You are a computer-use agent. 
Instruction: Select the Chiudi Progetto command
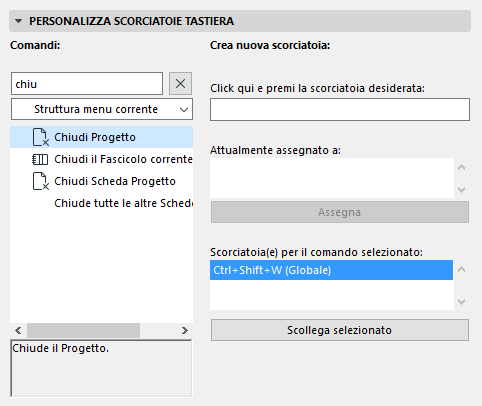(101, 137)
